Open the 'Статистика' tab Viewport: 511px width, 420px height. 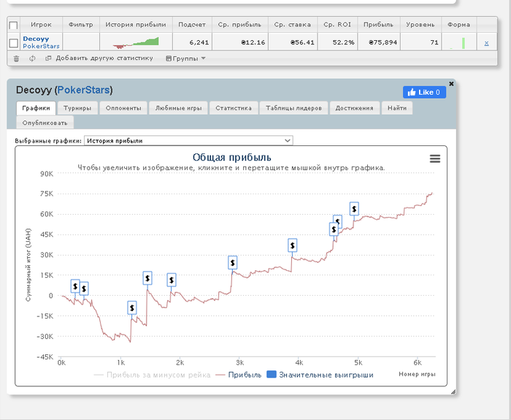[x=234, y=108]
